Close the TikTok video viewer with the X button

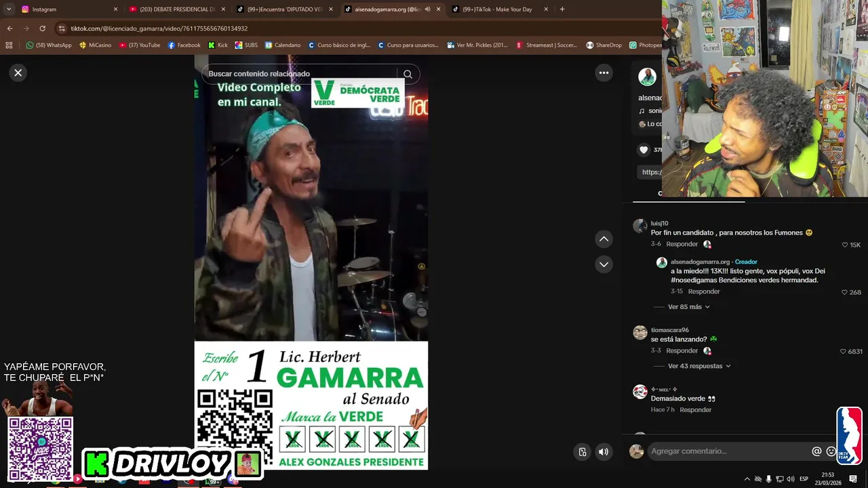point(18,73)
